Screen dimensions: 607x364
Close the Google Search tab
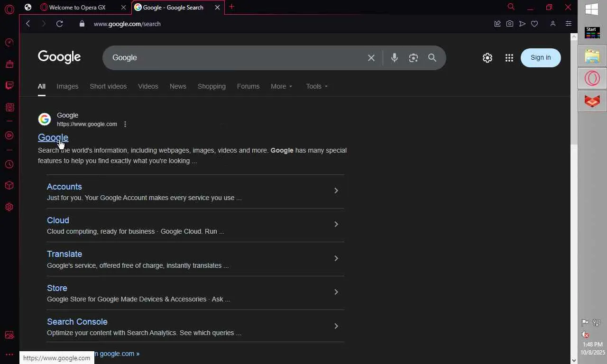(217, 7)
